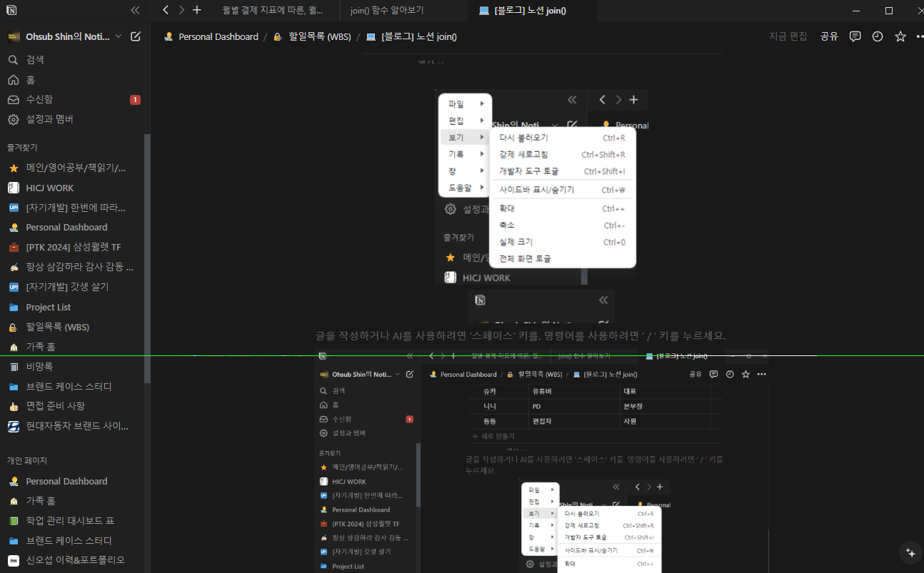The height and width of the screenshot is (573, 924).
Task: Open the comments panel icon in the top bar
Action: (x=855, y=36)
